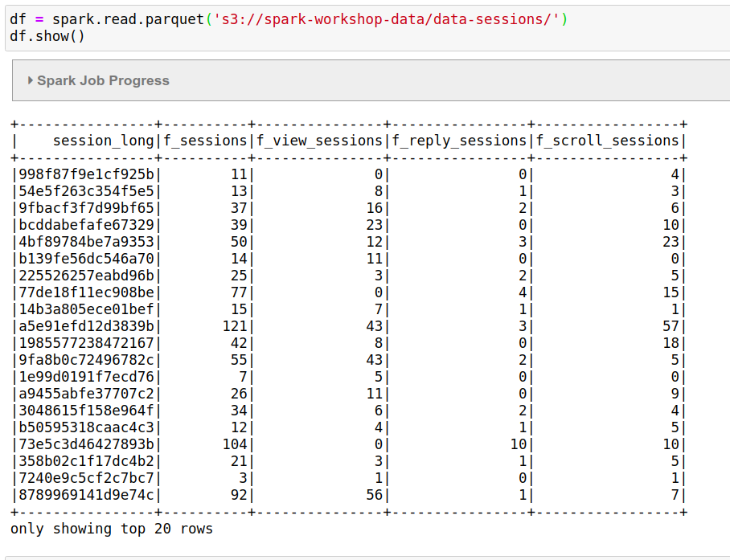Select session id bcddabefafe67329
Screen dimensions: 730x560
pyautogui.click(x=86, y=225)
